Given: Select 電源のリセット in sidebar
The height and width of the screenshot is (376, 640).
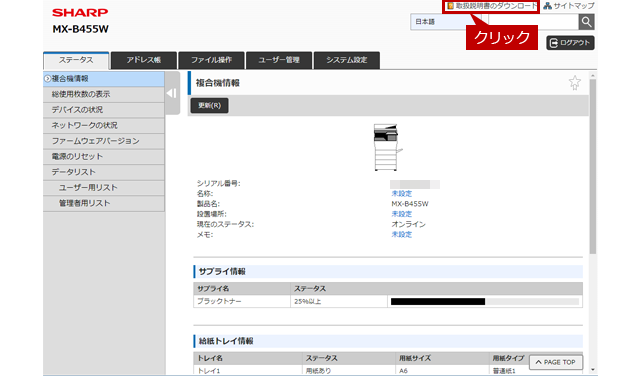Looking at the screenshot, I should pyautogui.click(x=104, y=156).
